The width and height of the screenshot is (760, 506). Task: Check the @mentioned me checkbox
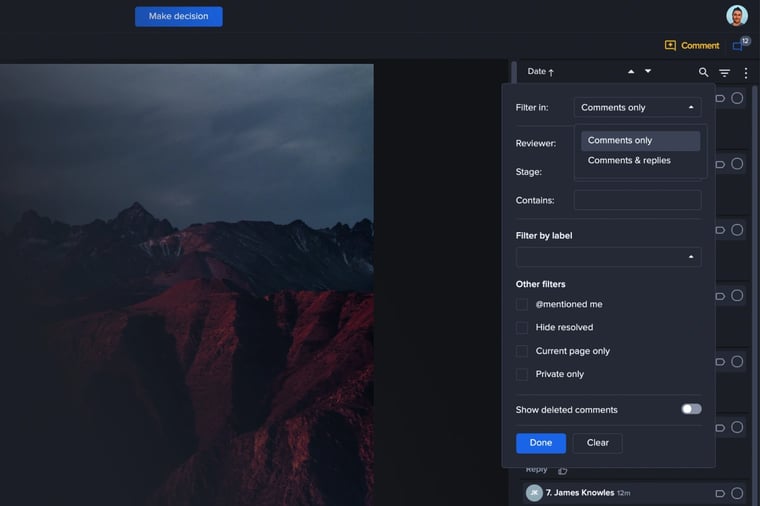pos(522,304)
